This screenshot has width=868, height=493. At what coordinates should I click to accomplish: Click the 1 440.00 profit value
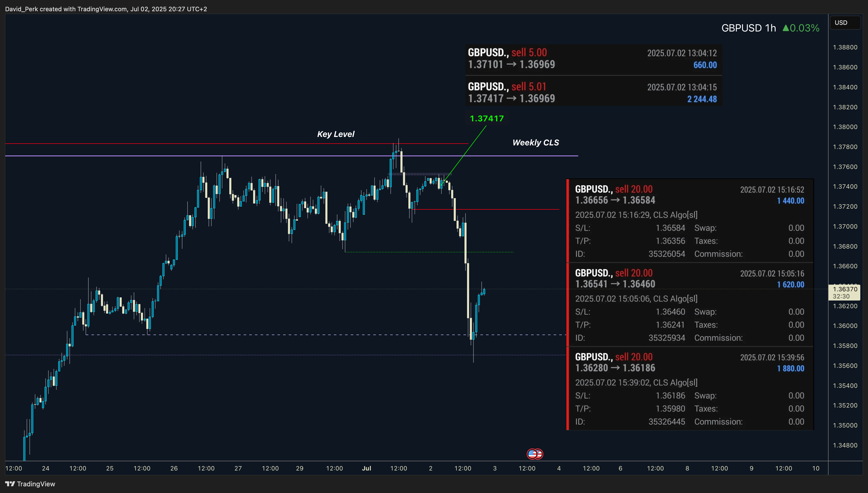(790, 201)
